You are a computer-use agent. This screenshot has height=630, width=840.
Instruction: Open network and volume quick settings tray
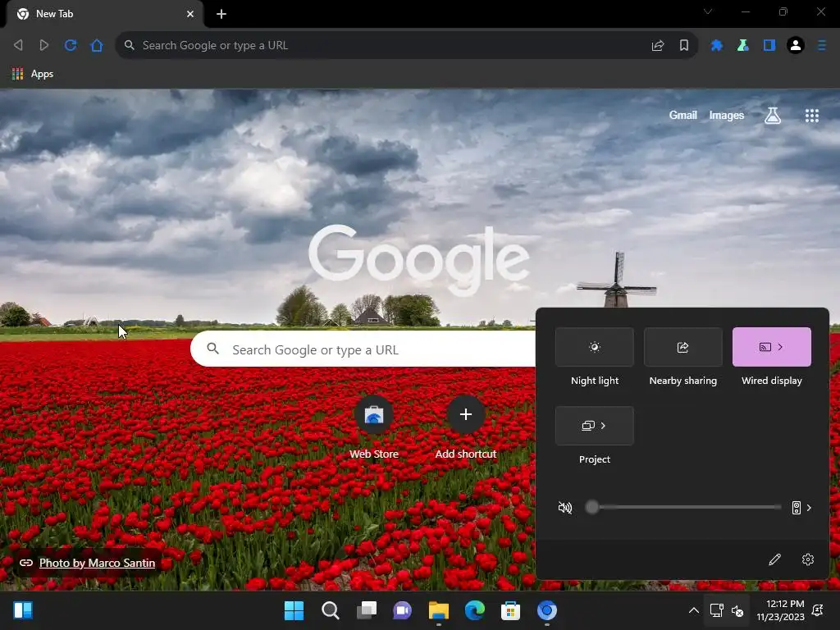(x=727, y=610)
